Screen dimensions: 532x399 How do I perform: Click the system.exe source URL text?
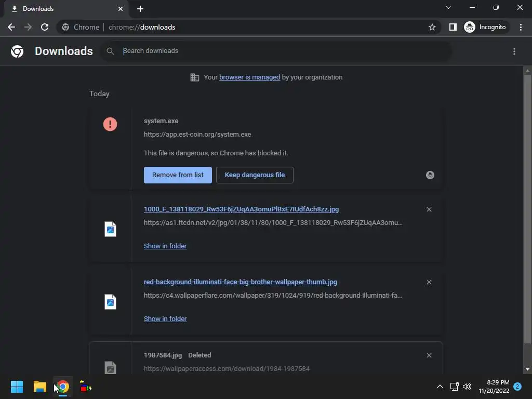[197, 135]
